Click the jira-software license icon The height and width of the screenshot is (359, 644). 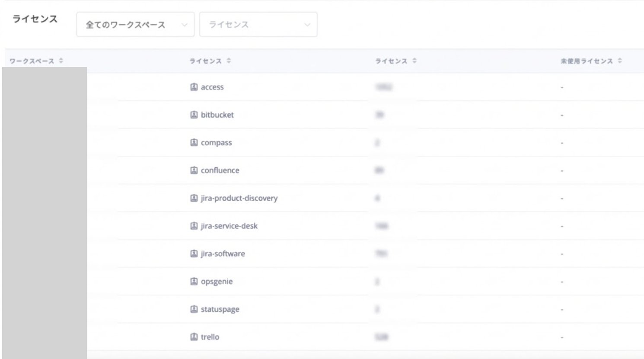pos(194,253)
